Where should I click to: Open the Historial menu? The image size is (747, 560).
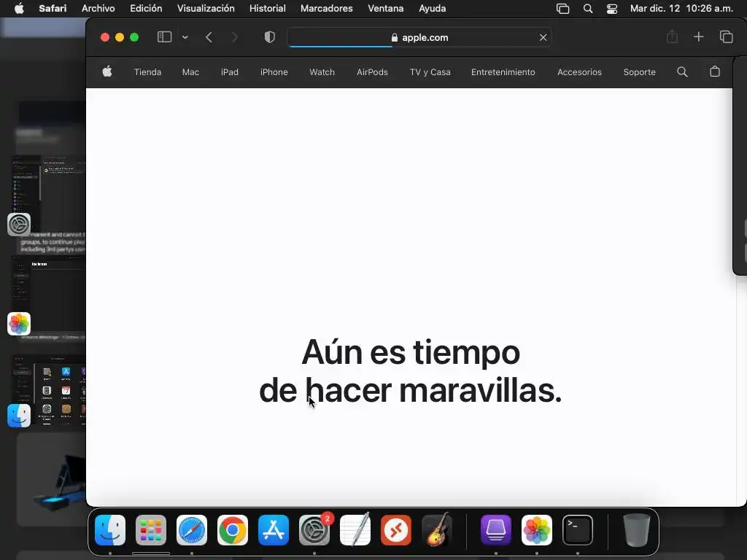coord(267,8)
